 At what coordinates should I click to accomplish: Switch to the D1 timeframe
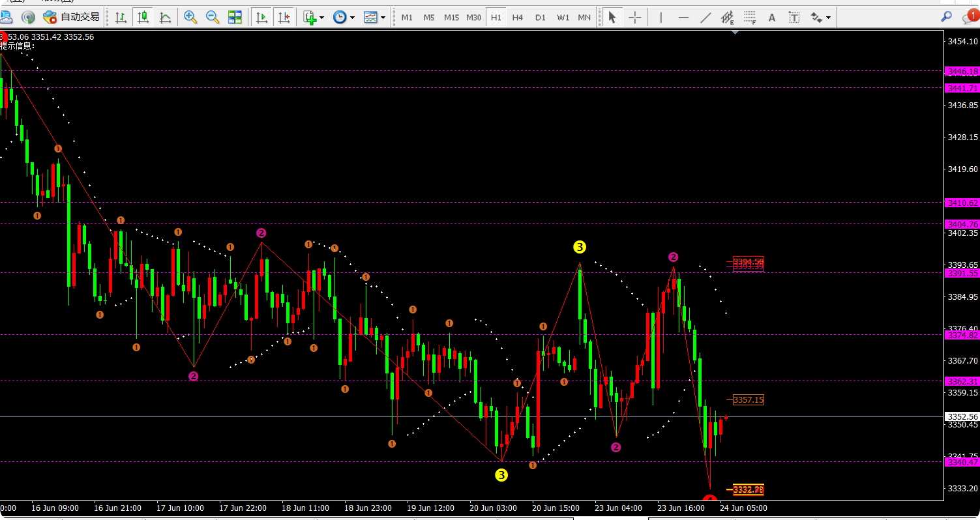point(540,18)
